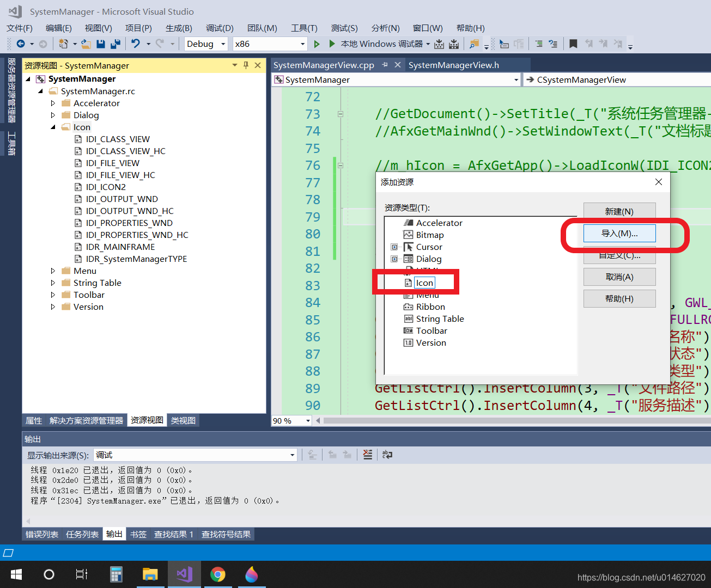Viewport: 711px width, 588px height.
Task: Expand the Menu folder in Resource View
Action: pyautogui.click(x=53, y=271)
